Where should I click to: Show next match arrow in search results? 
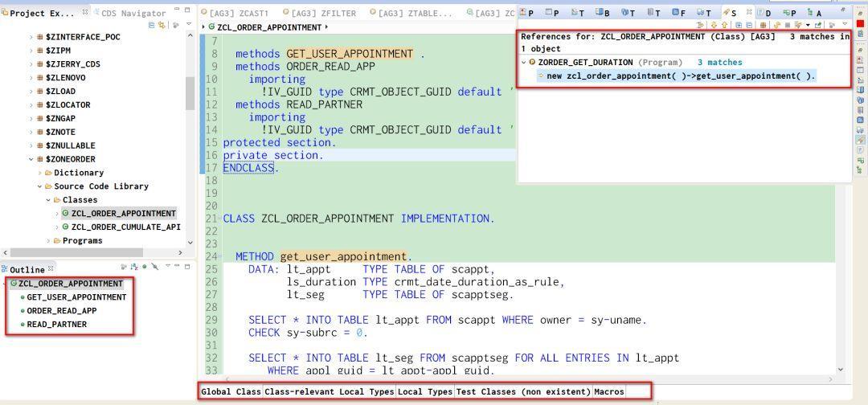pyautogui.click(x=714, y=25)
